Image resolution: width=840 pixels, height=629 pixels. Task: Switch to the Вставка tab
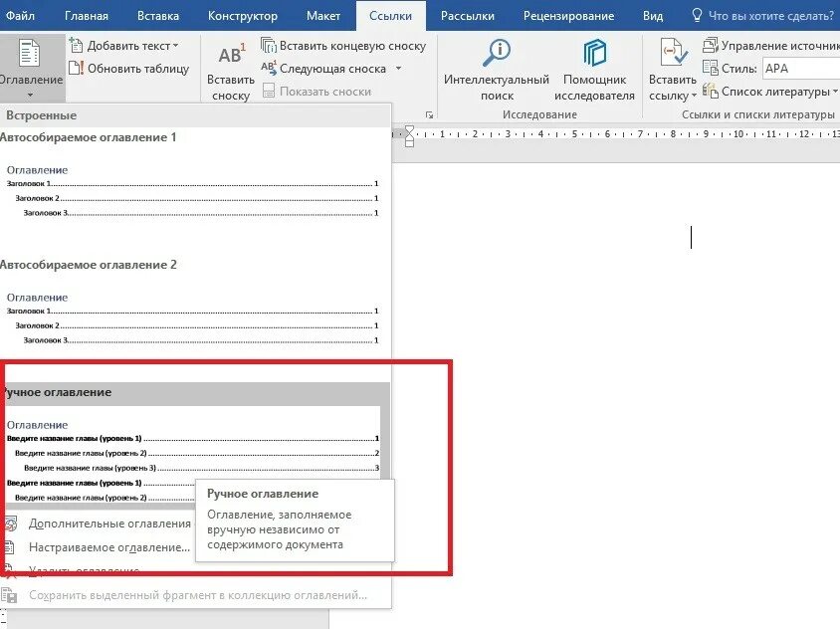(x=158, y=16)
